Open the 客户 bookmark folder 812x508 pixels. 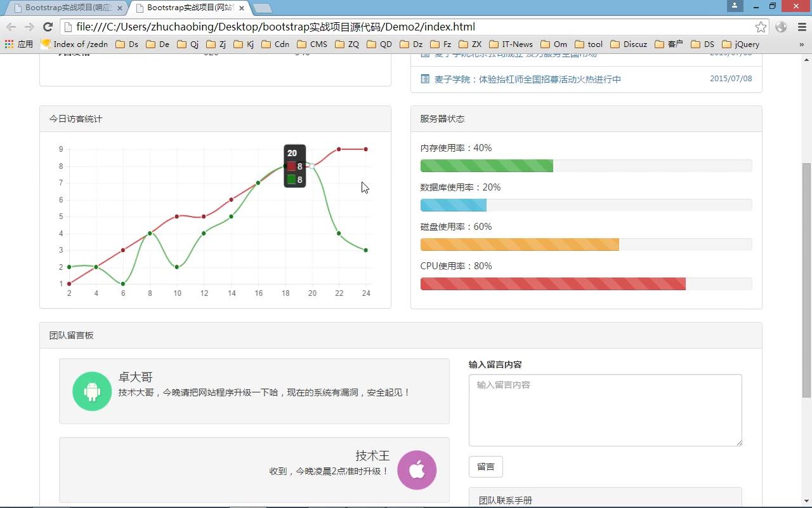[x=669, y=44]
